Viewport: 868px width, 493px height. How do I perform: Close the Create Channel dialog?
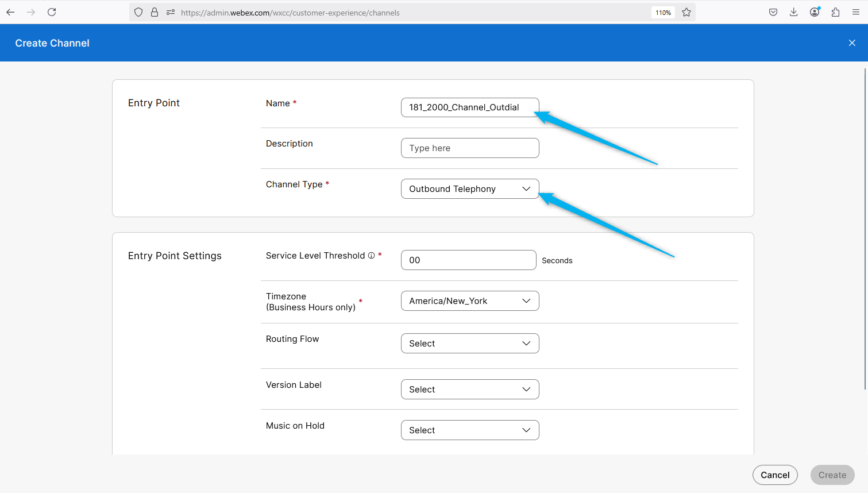852,43
